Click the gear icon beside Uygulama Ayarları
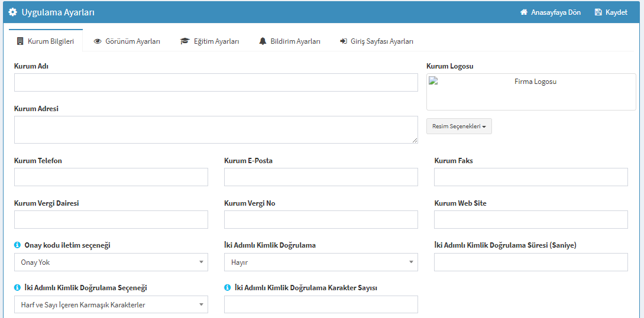Image resolution: width=644 pixels, height=318 pixels. (x=13, y=12)
